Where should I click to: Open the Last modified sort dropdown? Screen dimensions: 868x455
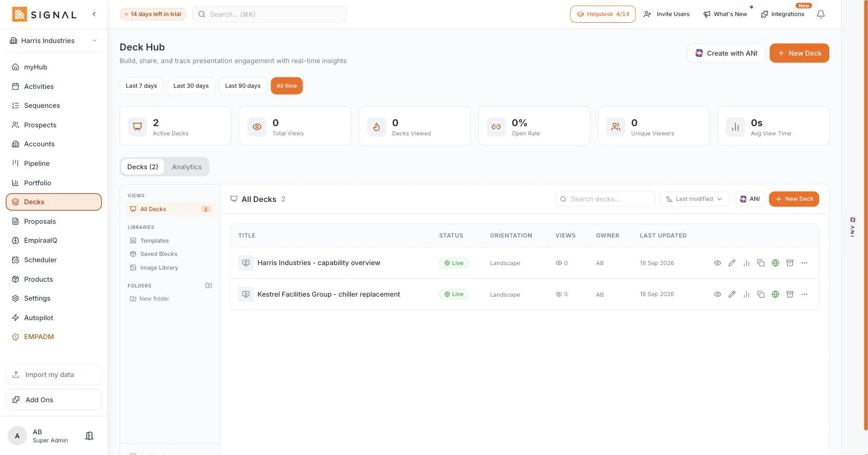(x=694, y=199)
